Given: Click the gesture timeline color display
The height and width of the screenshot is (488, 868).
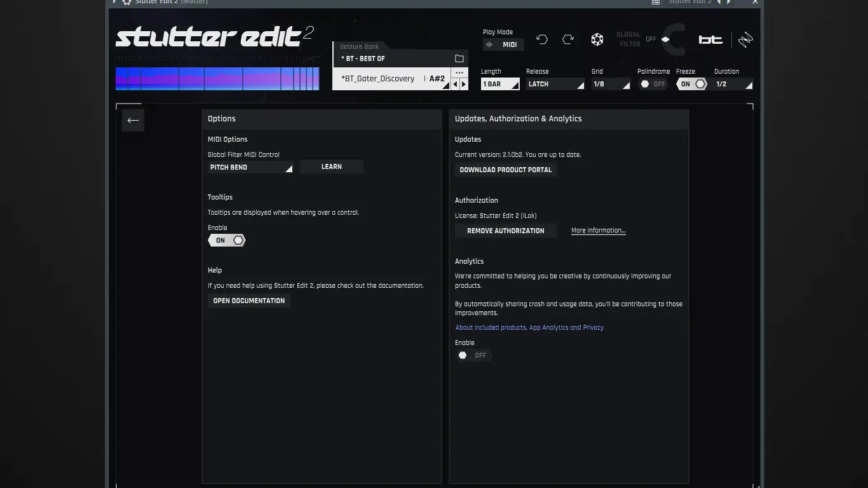Looking at the screenshot, I should 217,79.
